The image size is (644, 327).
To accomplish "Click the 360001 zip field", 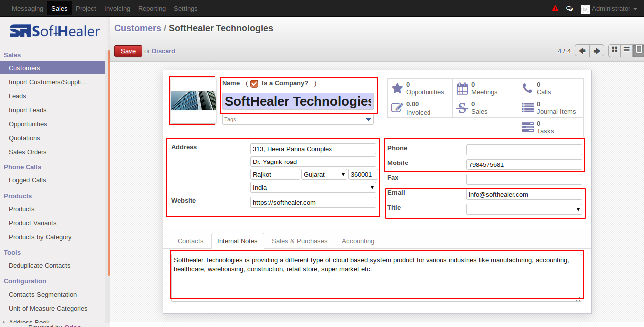I will [363, 174].
